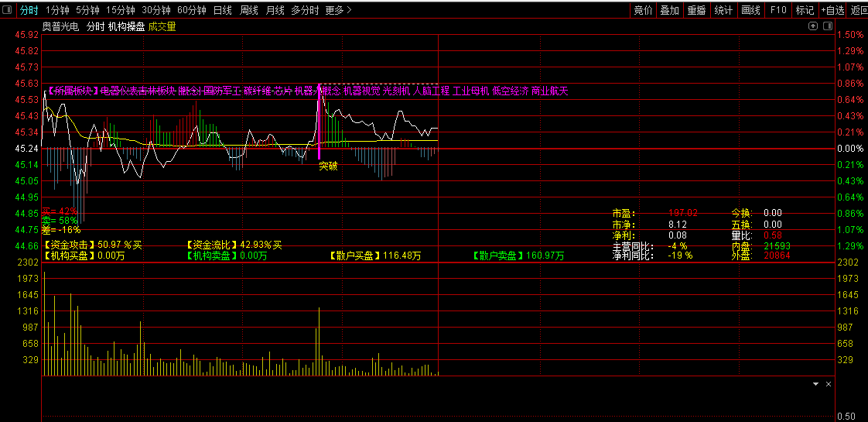Open the 画线 drawing tool

tap(750, 10)
